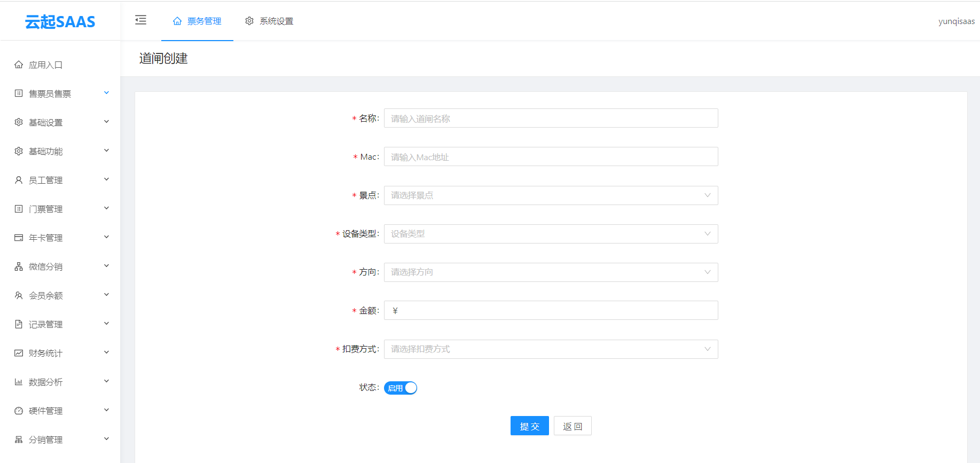Click the 硬件管理 dashboard icon
Screen dimensions: 980x463
point(19,411)
